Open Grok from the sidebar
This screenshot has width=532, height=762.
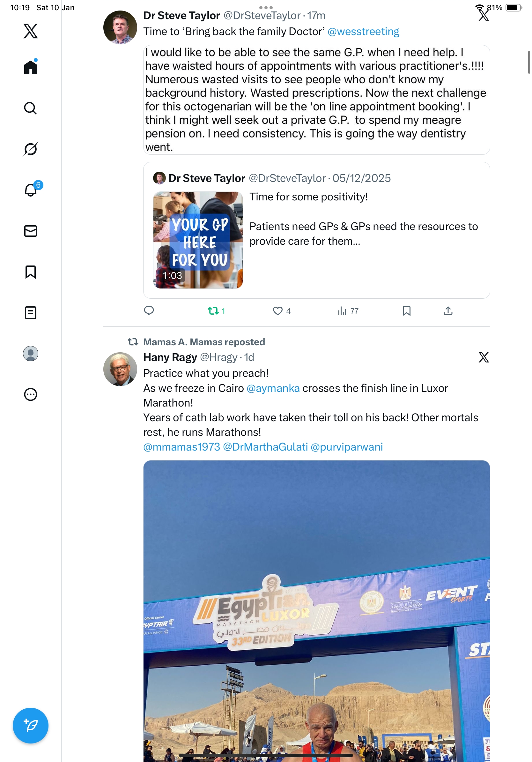[31, 149]
